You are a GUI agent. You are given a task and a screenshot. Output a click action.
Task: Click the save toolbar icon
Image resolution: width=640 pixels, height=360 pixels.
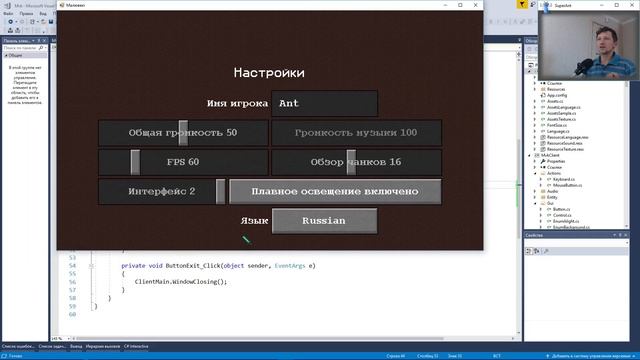click(x=51, y=22)
